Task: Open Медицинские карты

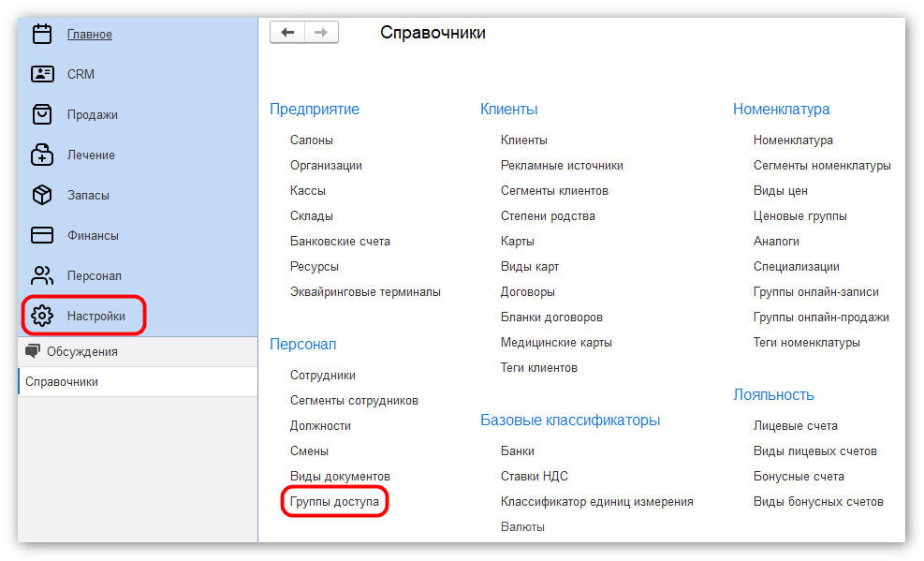Action: [556, 343]
